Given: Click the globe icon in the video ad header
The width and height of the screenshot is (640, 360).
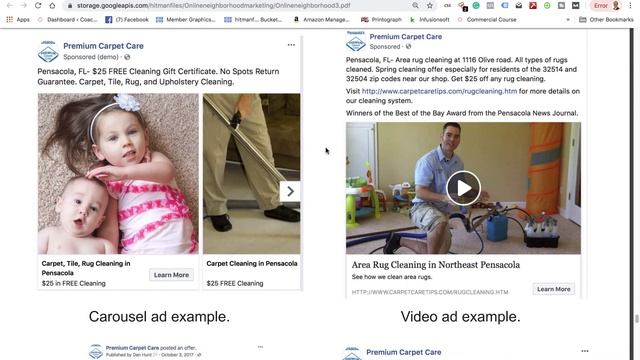Looking at the screenshot, I should tap(408, 47).
